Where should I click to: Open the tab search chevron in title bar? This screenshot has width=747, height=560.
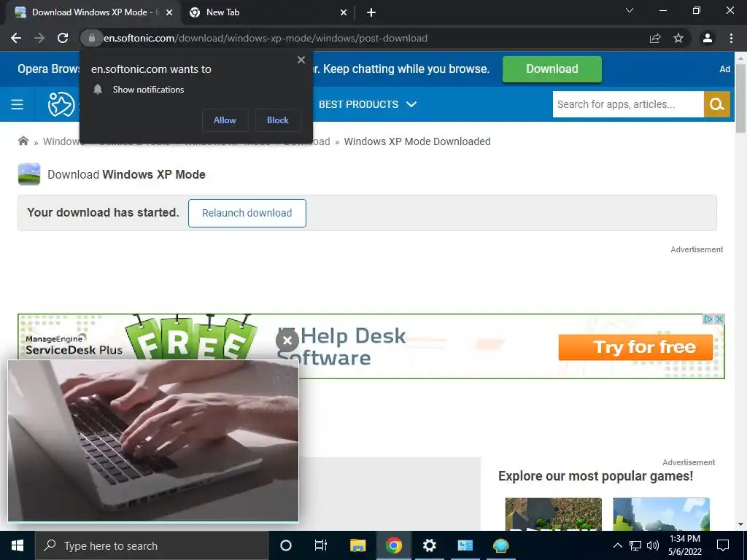pos(630,10)
